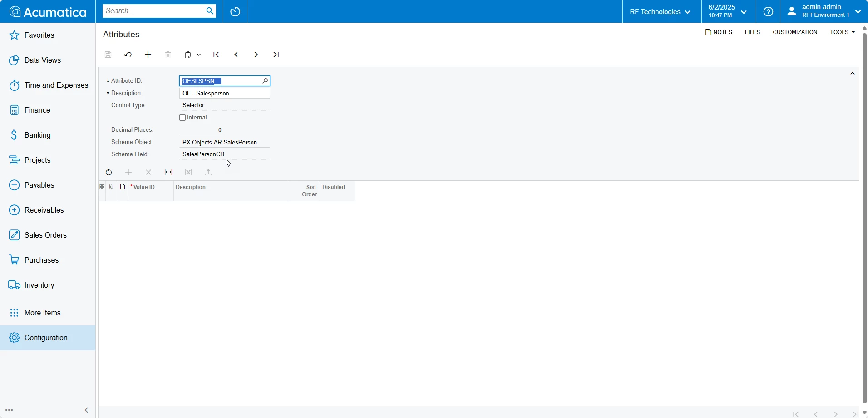Open the Attribute ID lookup magnifier
Viewport: 868px width, 418px height.
point(265,81)
